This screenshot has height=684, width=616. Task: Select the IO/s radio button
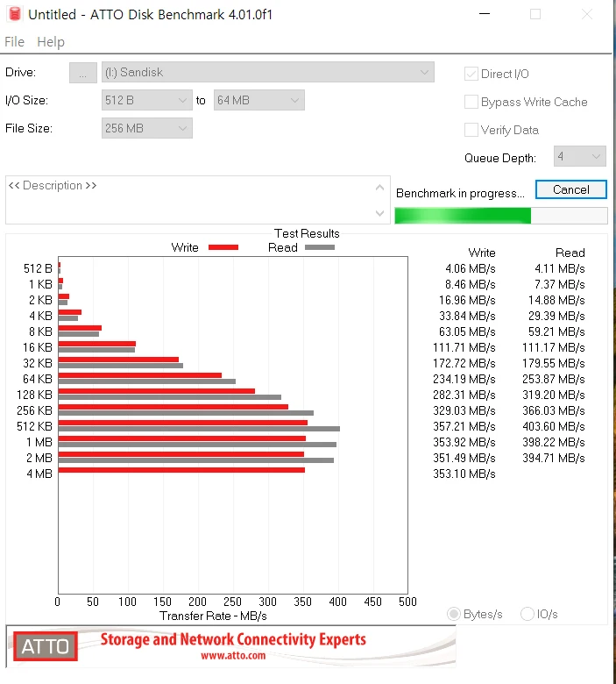[527, 614]
